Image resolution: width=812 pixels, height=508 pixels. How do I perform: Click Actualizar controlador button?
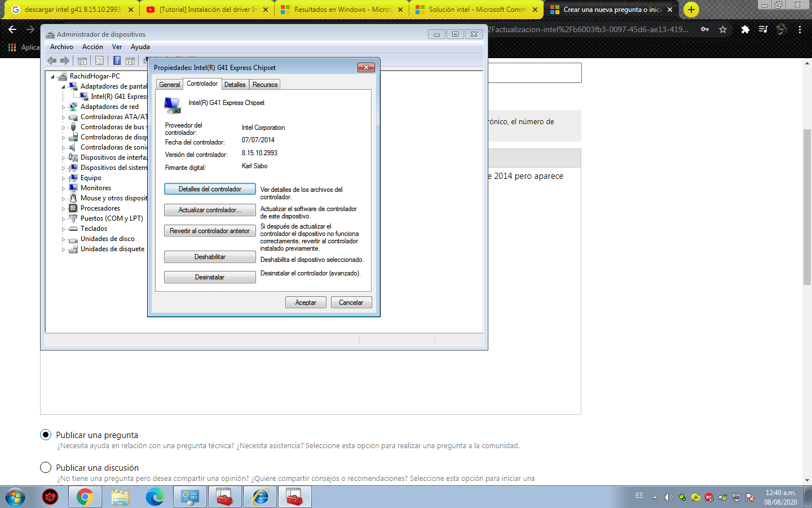(210, 210)
